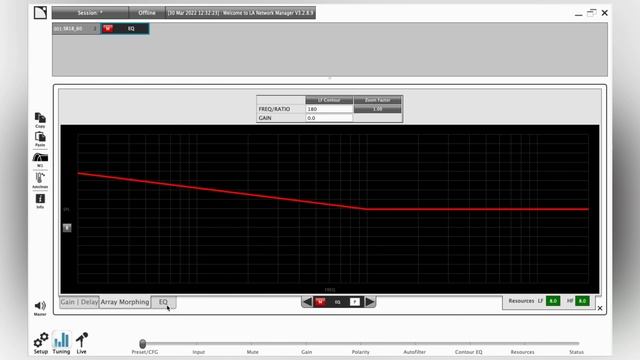Open the EQ tab
The image size is (640, 360).
click(163, 302)
